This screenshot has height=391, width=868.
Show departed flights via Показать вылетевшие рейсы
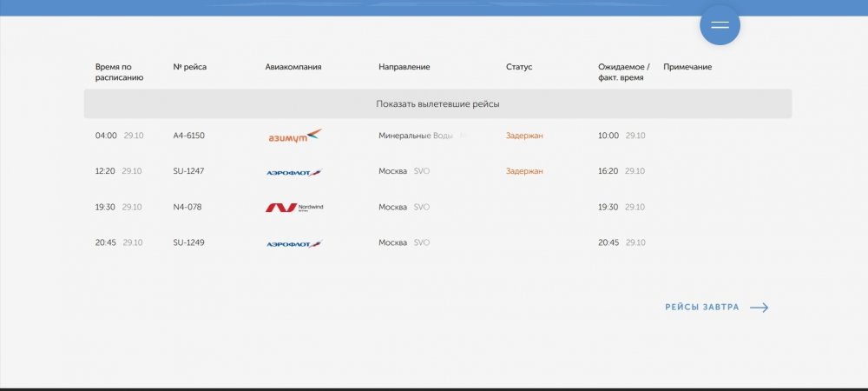[437, 104]
